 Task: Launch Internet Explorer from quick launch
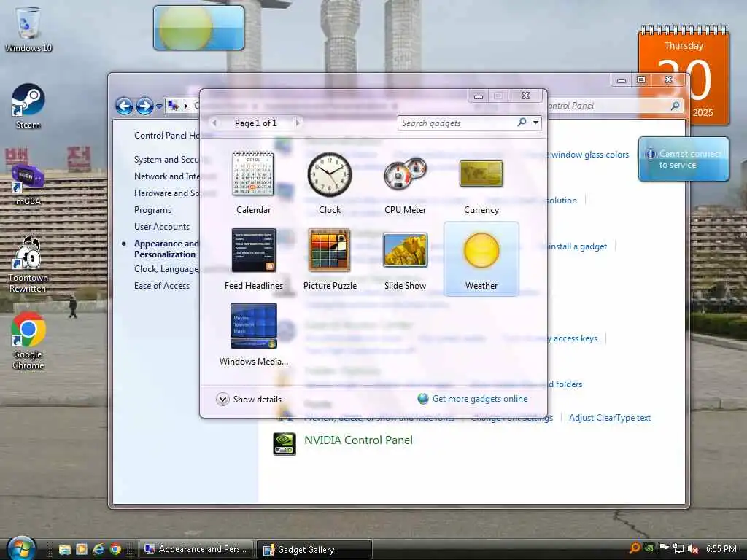pos(98,549)
